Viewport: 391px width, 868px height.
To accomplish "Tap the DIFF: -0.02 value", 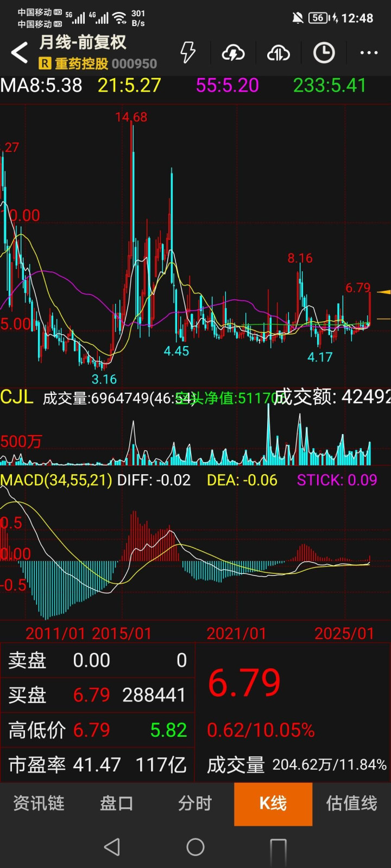I will pos(154,480).
